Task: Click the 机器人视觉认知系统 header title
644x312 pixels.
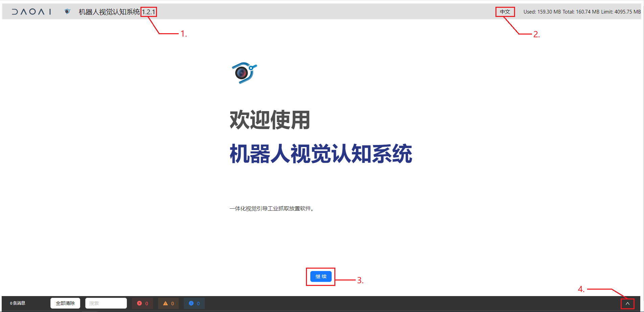Action: click(x=109, y=12)
